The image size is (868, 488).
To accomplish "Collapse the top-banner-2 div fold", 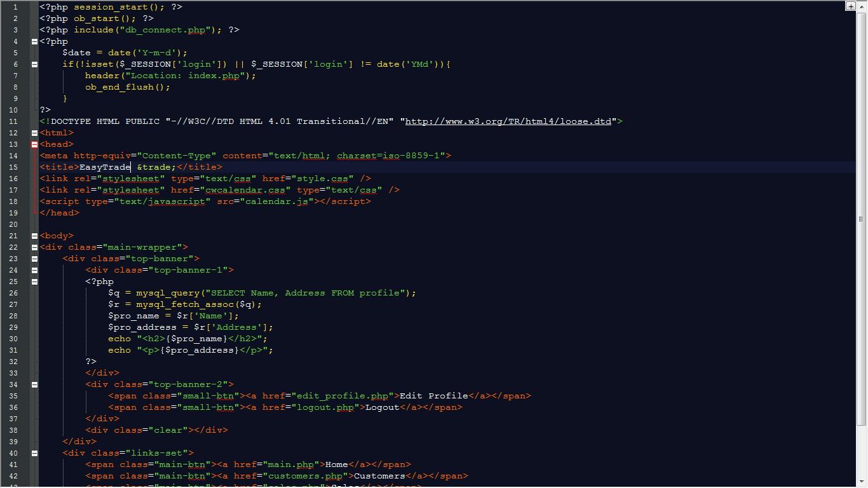I will point(34,384).
